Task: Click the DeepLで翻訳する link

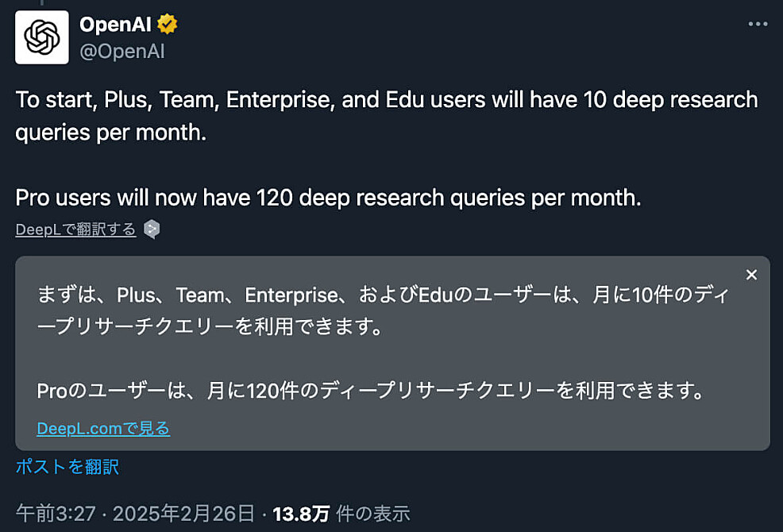Action: pyautogui.click(x=76, y=229)
